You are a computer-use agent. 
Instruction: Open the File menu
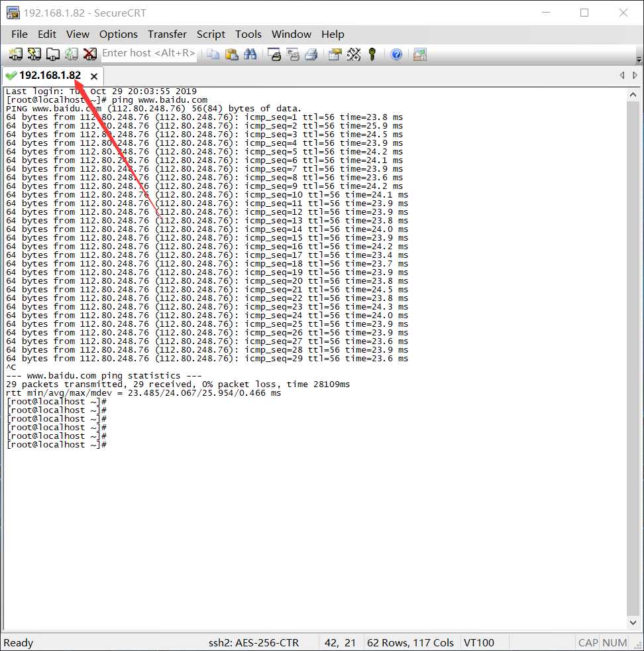point(19,34)
